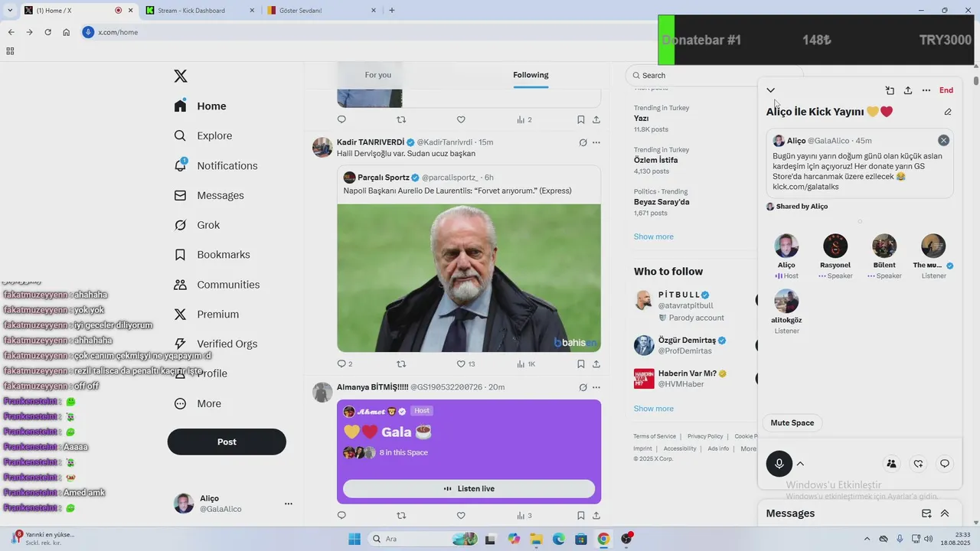Open Chrome from the taskbar

603,539
